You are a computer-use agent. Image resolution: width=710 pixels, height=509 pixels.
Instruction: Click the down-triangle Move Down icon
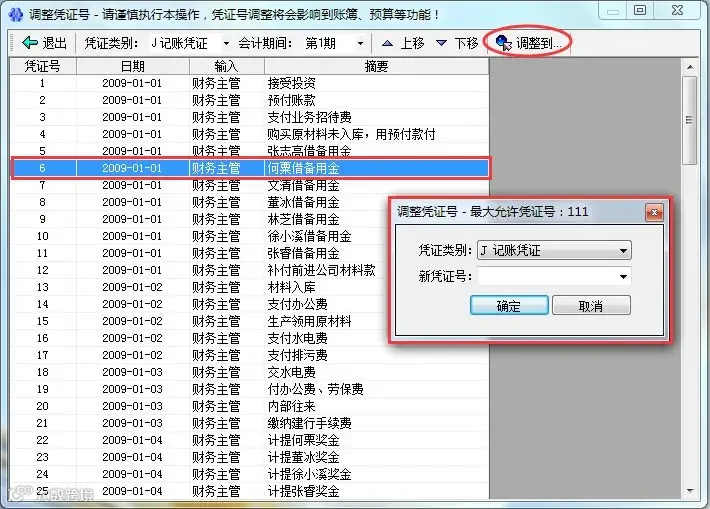(x=441, y=43)
